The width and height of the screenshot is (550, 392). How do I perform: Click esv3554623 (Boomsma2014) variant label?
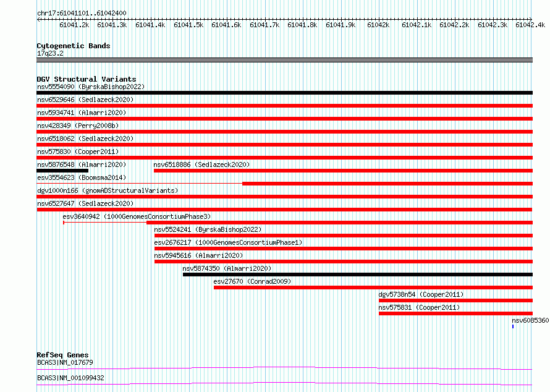pos(82,177)
